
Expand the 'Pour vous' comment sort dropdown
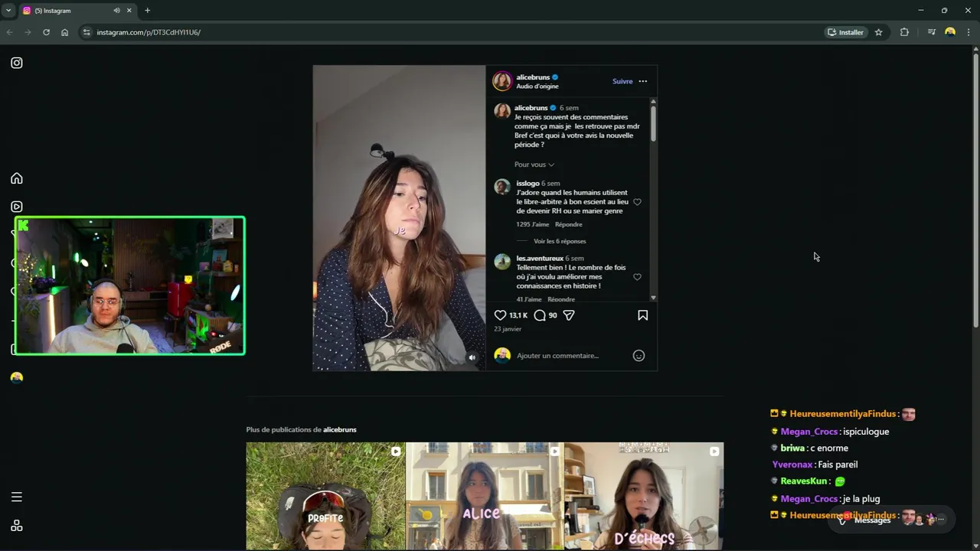point(534,165)
